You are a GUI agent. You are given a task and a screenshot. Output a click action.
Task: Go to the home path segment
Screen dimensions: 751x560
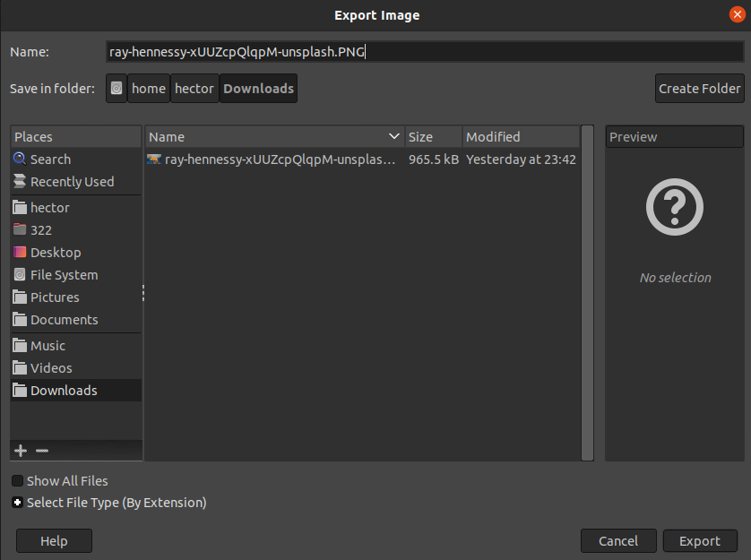pyautogui.click(x=149, y=89)
